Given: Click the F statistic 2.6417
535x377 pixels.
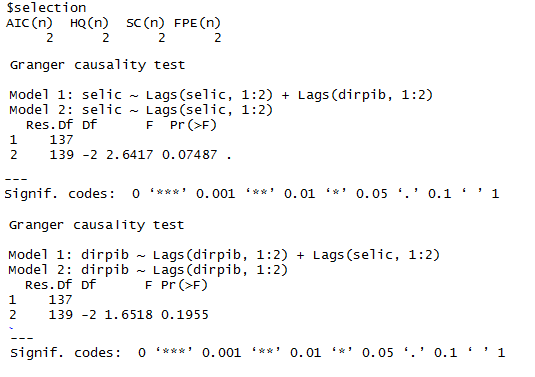Looking at the screenshot, I should (130, 155).
